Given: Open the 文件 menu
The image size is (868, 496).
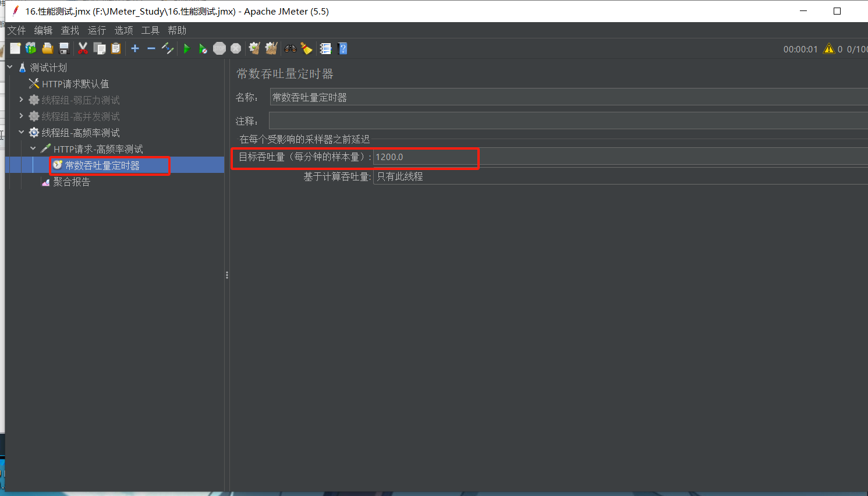Looking at the screenshot, I should coord(16,30).
